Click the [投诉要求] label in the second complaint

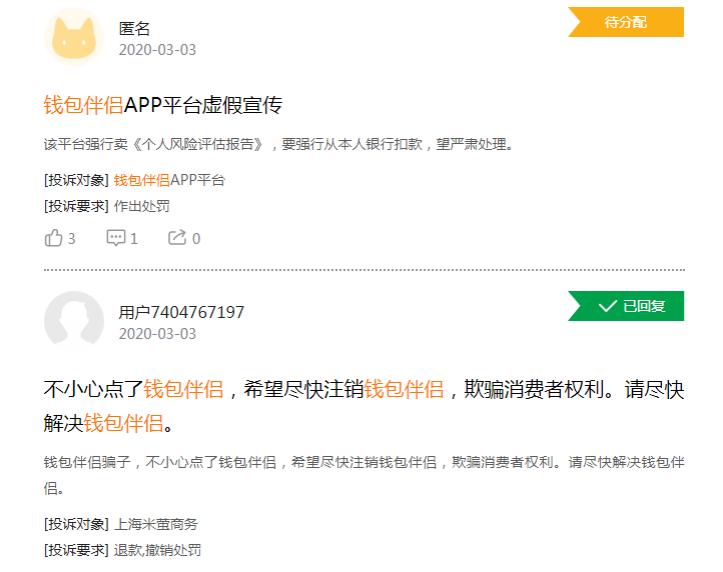tap(77, 550)
